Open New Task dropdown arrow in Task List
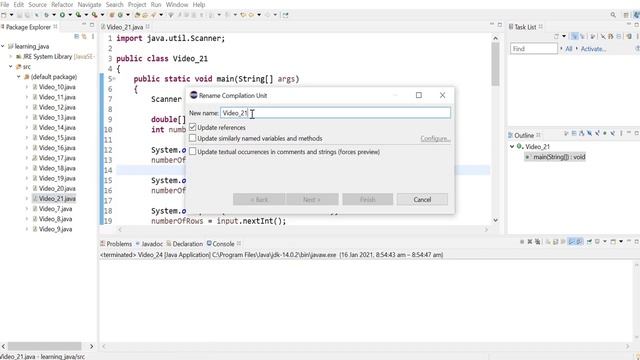640x360 pixels. coord(564,36)
